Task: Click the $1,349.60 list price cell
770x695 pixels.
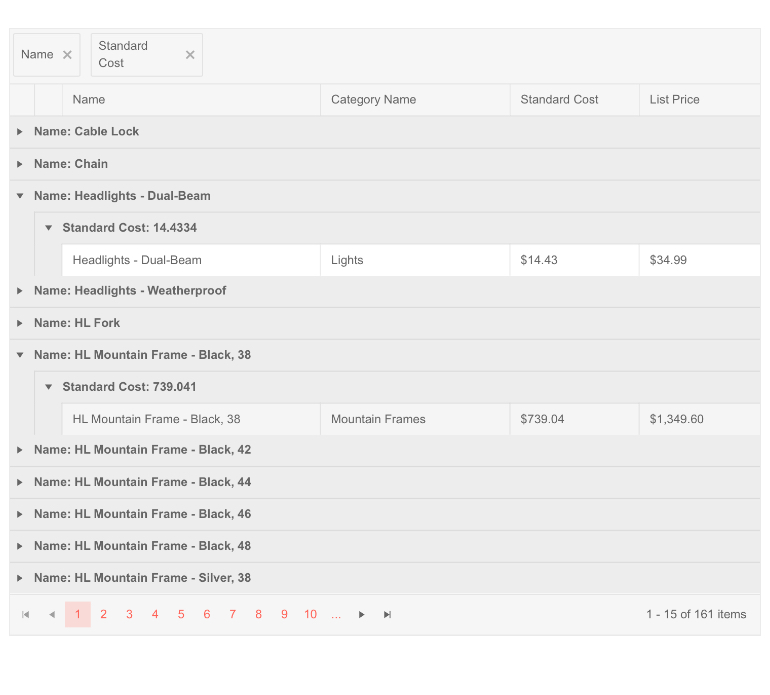Action: click(x=700, y=419)
